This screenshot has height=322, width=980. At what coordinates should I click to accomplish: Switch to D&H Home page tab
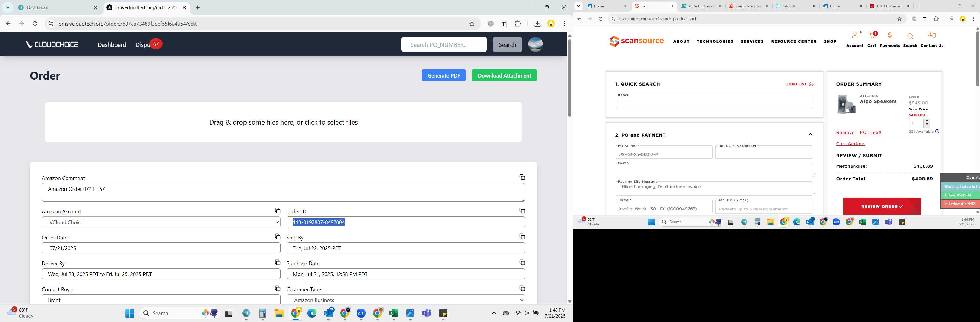click(x=889, y=6)
